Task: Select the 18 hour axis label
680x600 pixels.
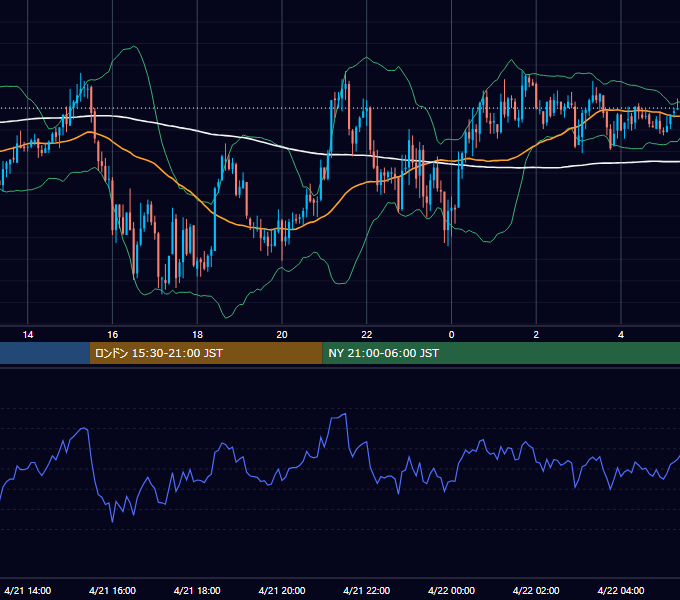Action: (x=197, y=335)
